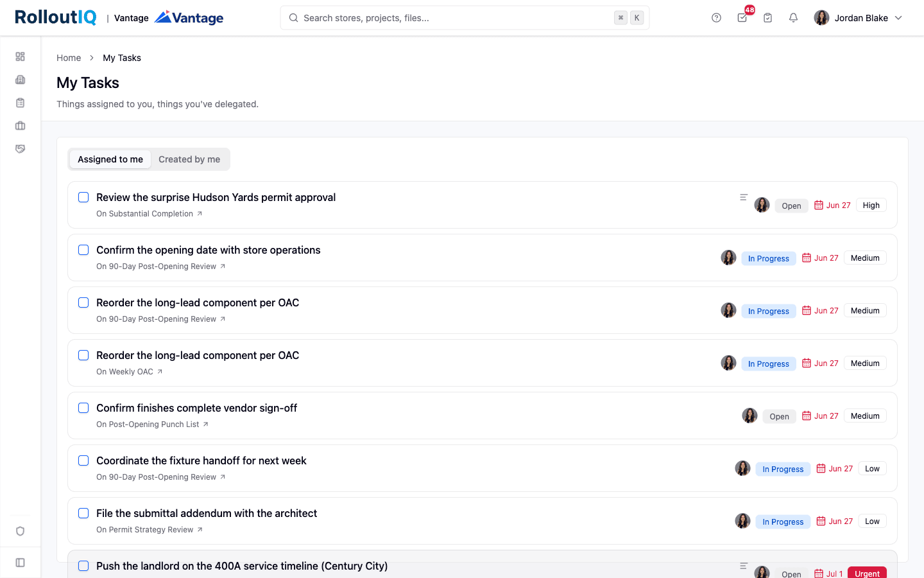Open the Open status on Hudson Yards task

click(791, 206)
